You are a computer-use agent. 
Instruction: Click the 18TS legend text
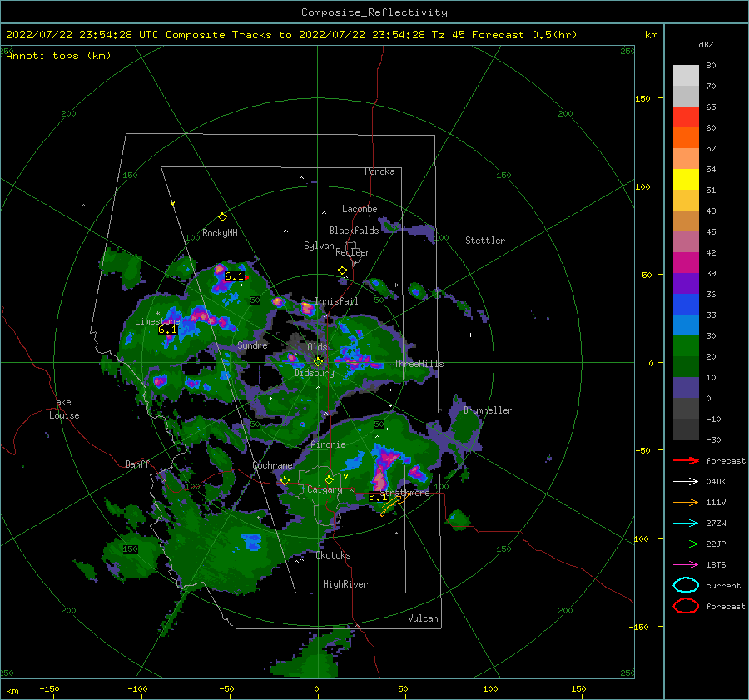pyautogui.click(x=716, y=565)
